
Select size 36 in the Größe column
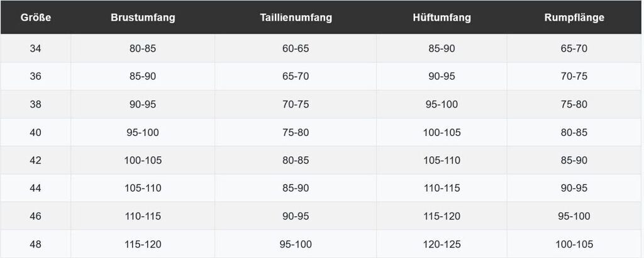pos(35,76)
